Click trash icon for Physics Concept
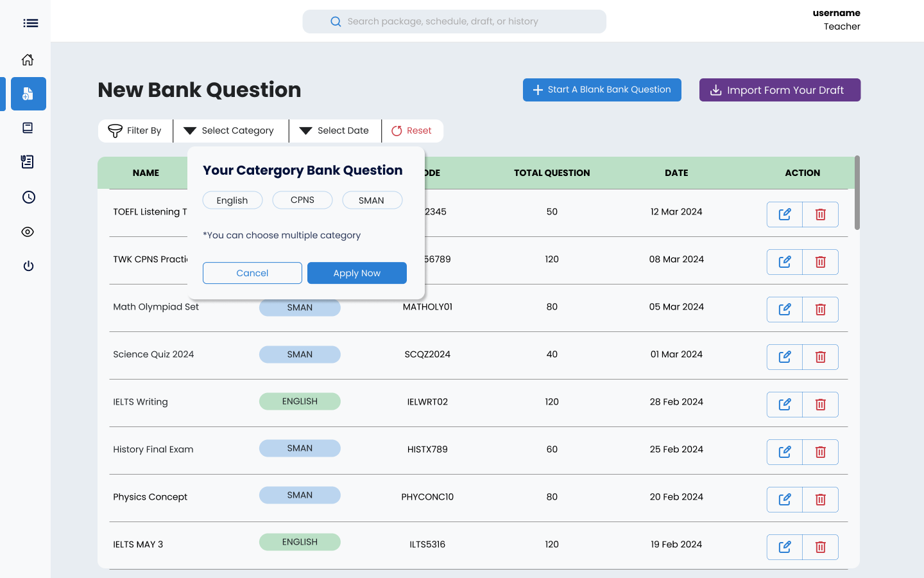This screenshot has width=924, height=578. (820, 500)
